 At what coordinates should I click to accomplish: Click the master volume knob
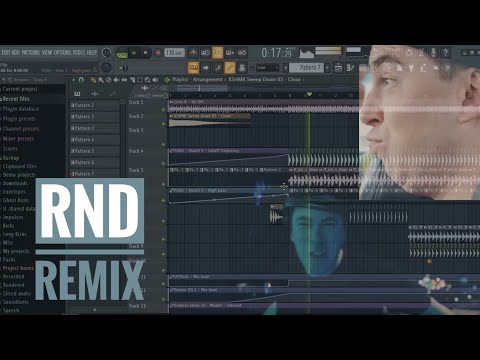pyautogui.click(x=106, y=53)
